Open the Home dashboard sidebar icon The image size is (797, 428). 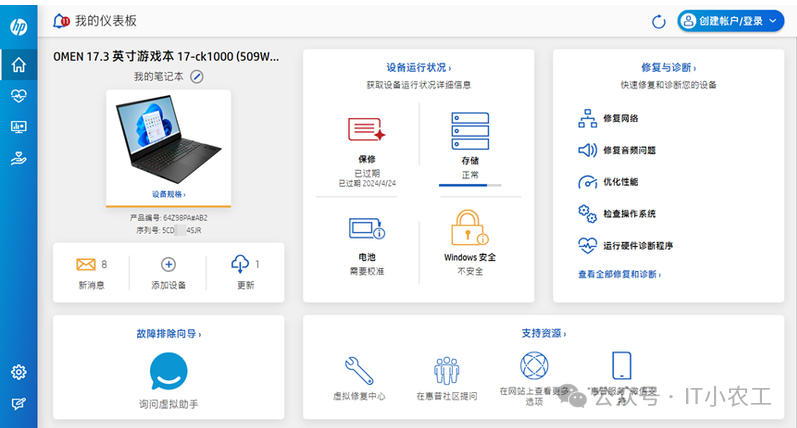tap(19, 65)
